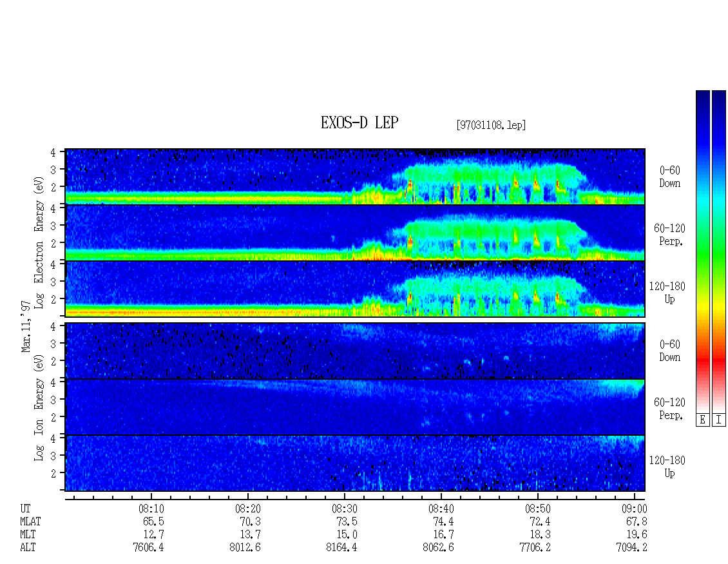
Task: Click the I label box under color bar
Action: point(719,420)
